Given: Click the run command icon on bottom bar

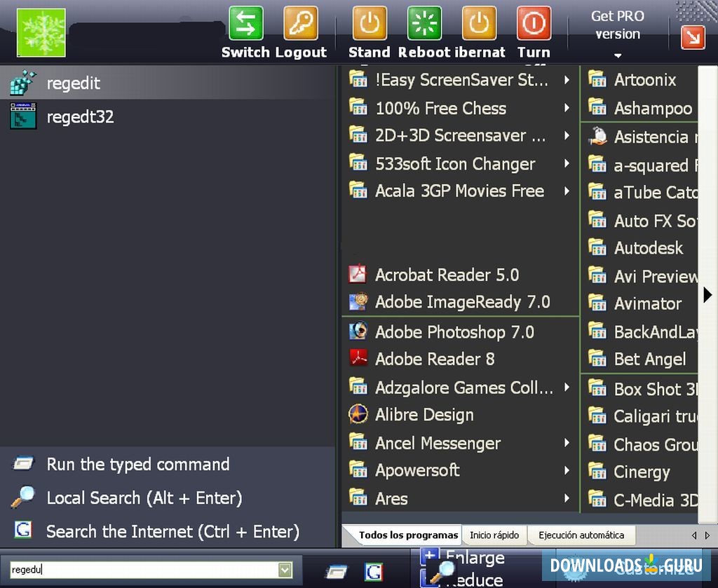Looking at the screenshot, I should [x=337, y=571].
